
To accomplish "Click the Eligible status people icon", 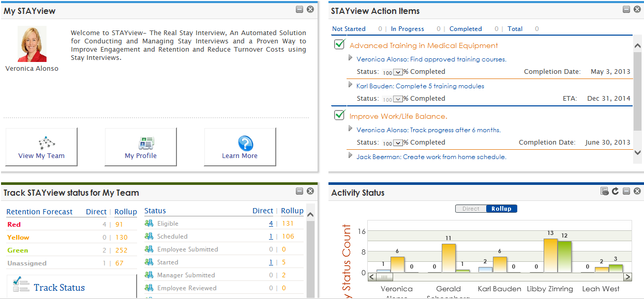I will coord(149,224).
